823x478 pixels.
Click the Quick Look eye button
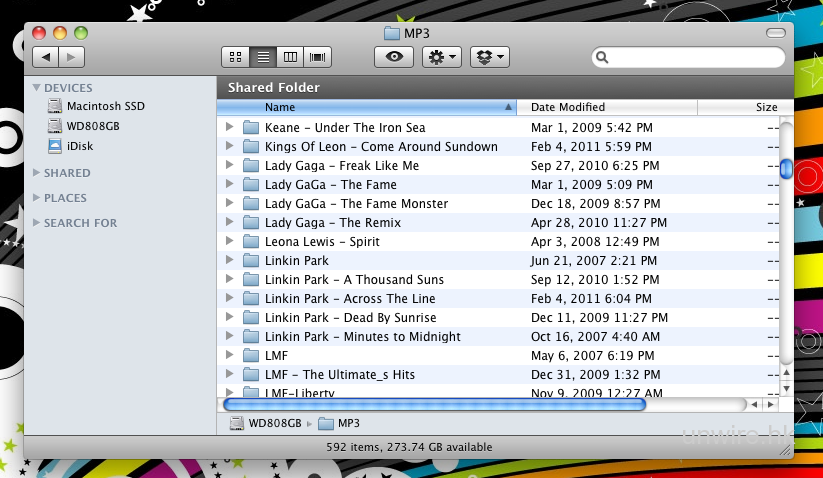[394, 57]
